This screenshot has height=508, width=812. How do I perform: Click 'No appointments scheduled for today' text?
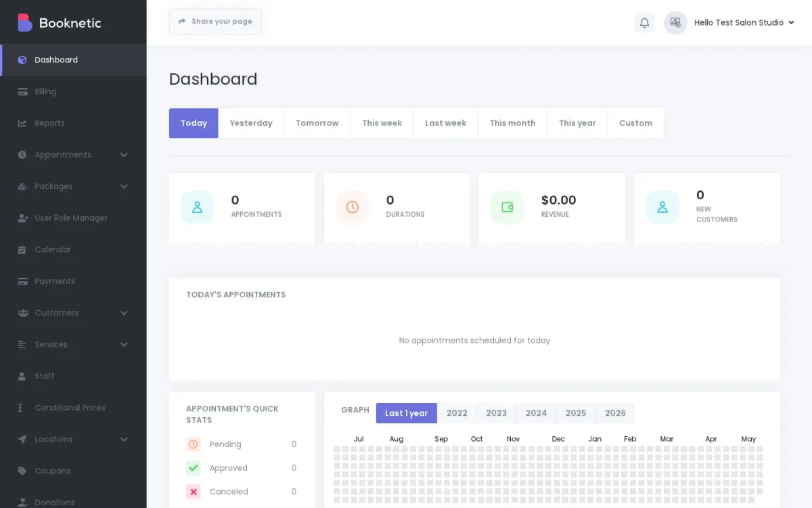pyautogui.click(x=474, y=341)
